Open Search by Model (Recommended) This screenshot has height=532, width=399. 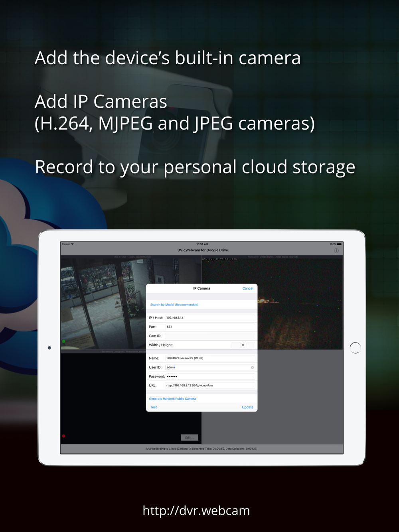(174, 305)
